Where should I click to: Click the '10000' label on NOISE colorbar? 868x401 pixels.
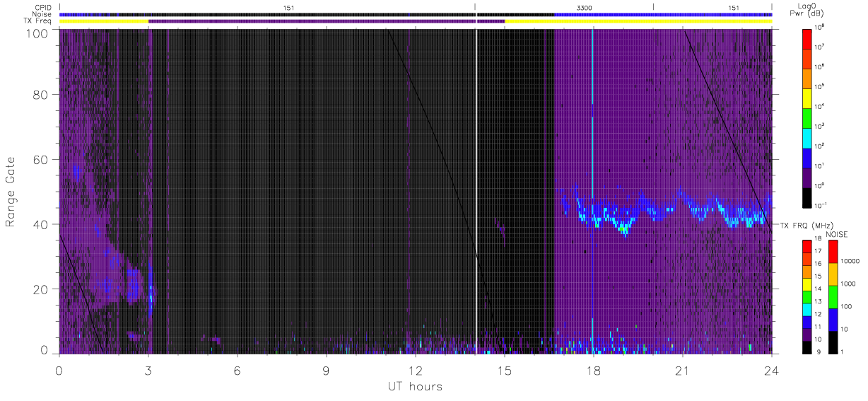[x=852, y=261]
